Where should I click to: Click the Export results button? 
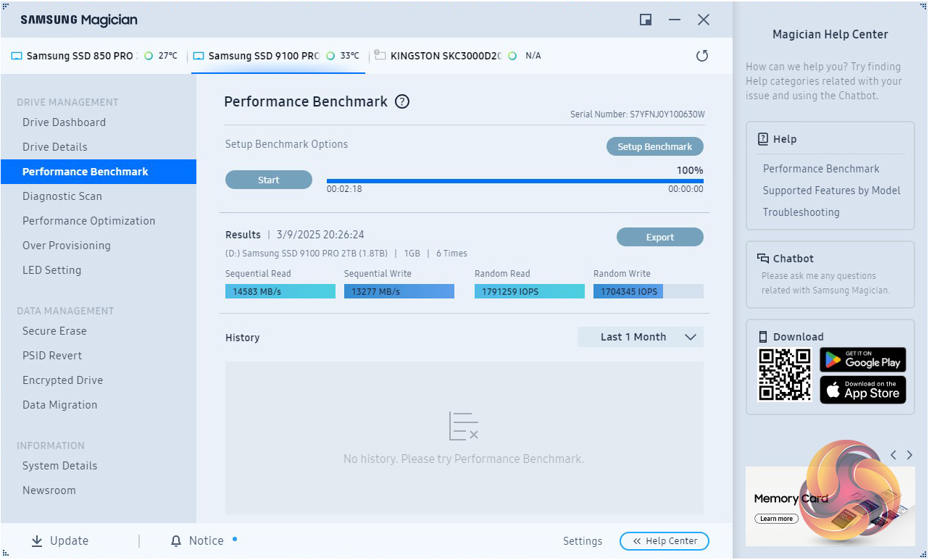point(659,238)
